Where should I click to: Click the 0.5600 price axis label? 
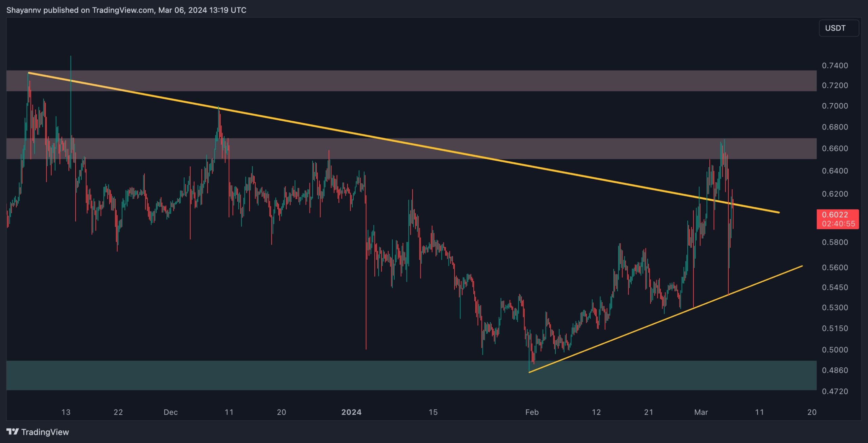tap(835, 267)
